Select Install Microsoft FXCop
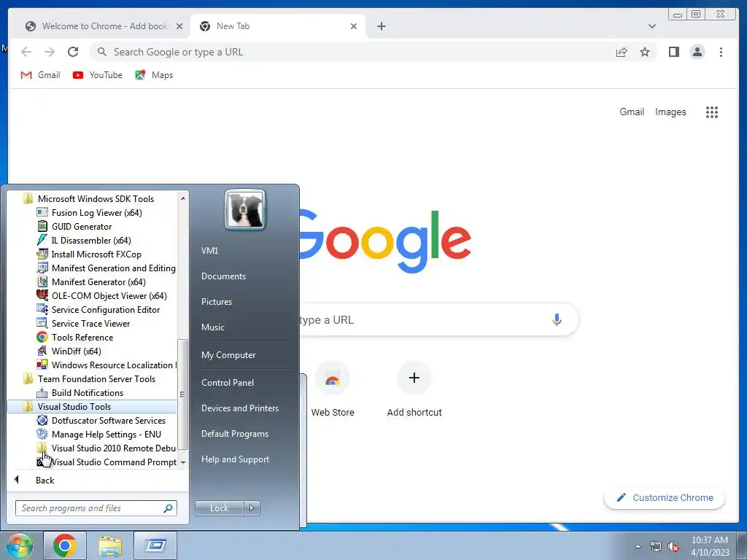This screenshot has height=560, width=747. (96, 254)
